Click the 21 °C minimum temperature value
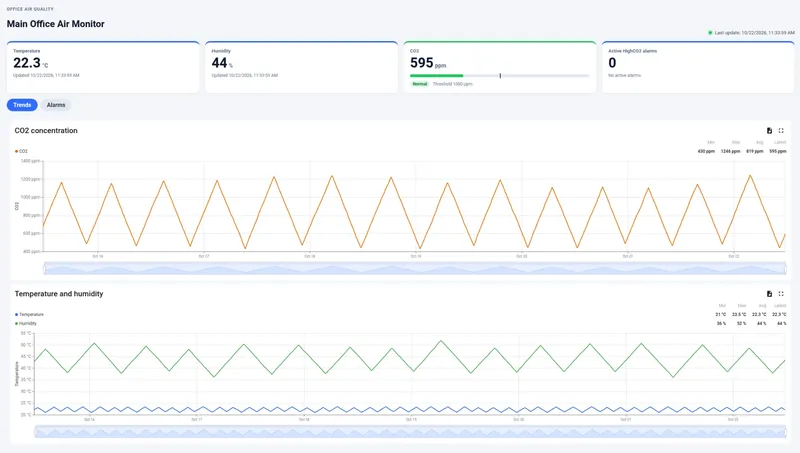Viewport: 800px width, 453px height. (x=720, y=314)
